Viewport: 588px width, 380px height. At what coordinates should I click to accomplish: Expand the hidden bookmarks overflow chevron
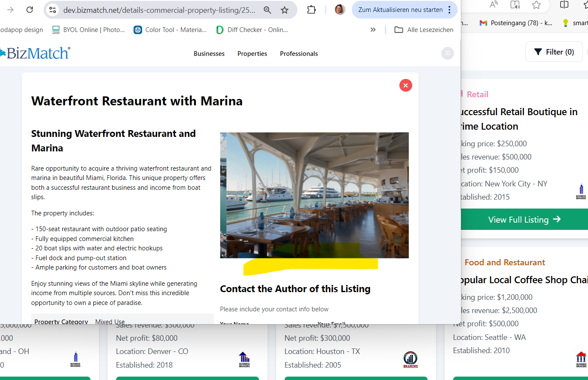(373, 30)
